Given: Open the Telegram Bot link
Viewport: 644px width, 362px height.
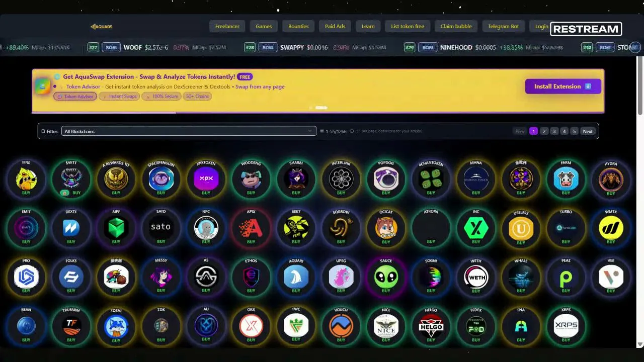Looking at the screenshot, I should click(504, 26).
